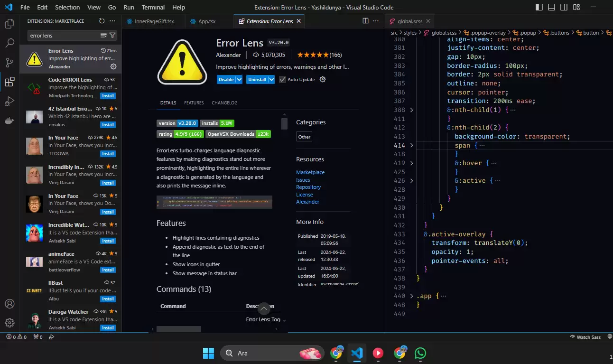Open Extensions view more actions ellipsis
Viewport: 613px width, 364px height.
click(112, 21)
